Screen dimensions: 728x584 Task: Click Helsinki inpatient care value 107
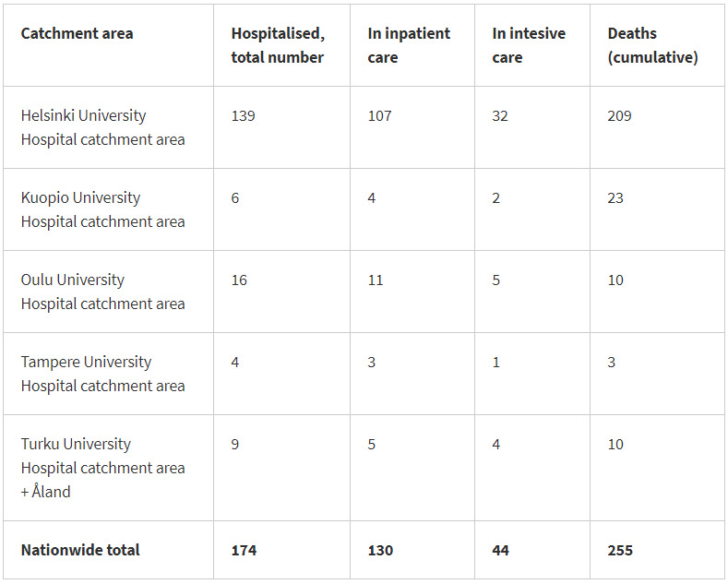pyautogui.click(x=379, y=116)
